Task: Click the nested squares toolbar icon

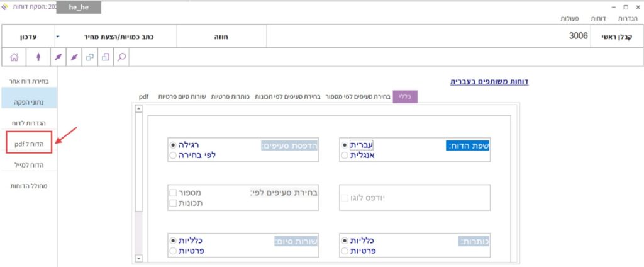Action: click(106, 57)
